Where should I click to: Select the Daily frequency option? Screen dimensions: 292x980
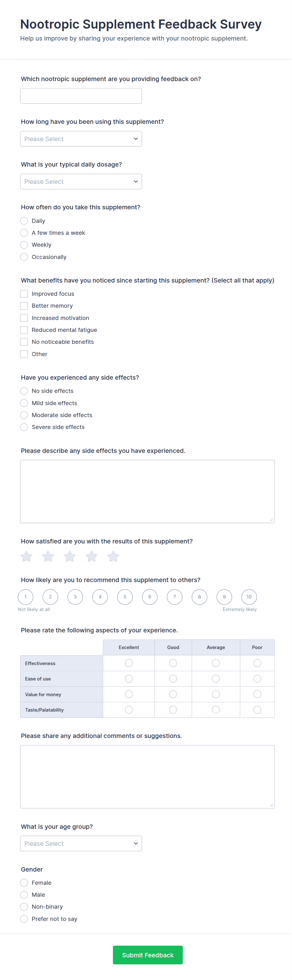tap(24, 221)
